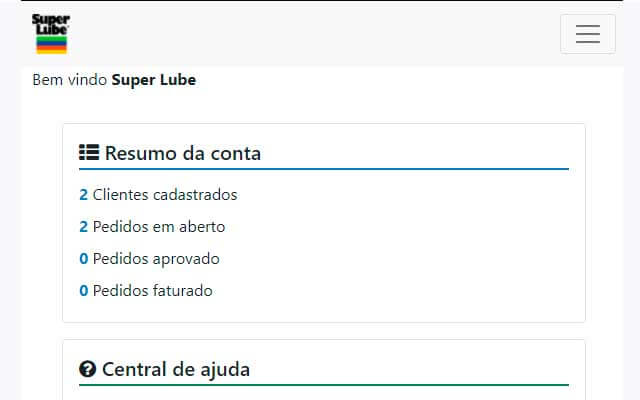The height and width of the screenshot is (400, 640).
Task: Click the Resumo da conta heading
Action: (x=182, y=153)
